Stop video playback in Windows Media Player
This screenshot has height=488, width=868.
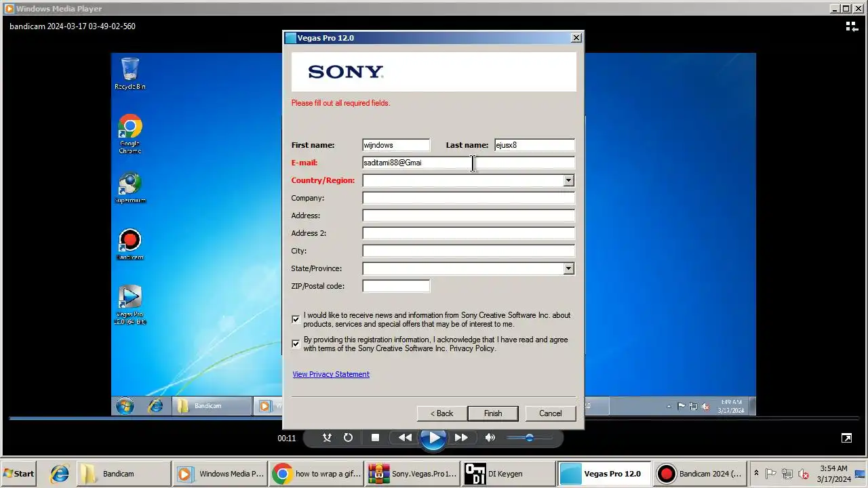(x=375, y=438)
